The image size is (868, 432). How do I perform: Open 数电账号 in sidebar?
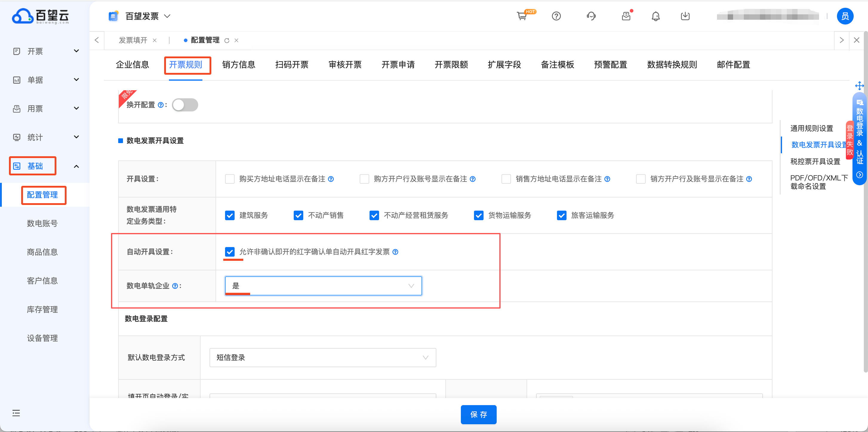pyautogui.click(x=42, y=223)
